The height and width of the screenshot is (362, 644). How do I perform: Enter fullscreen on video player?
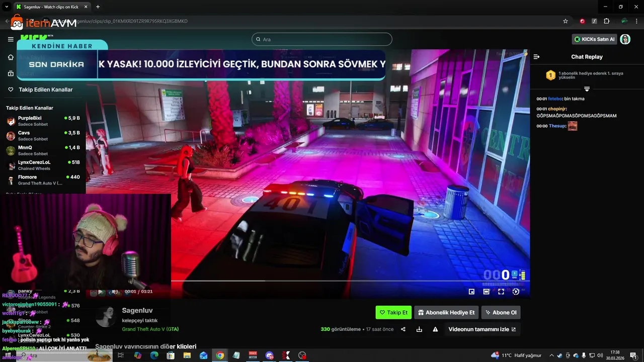tap(501, 292)
